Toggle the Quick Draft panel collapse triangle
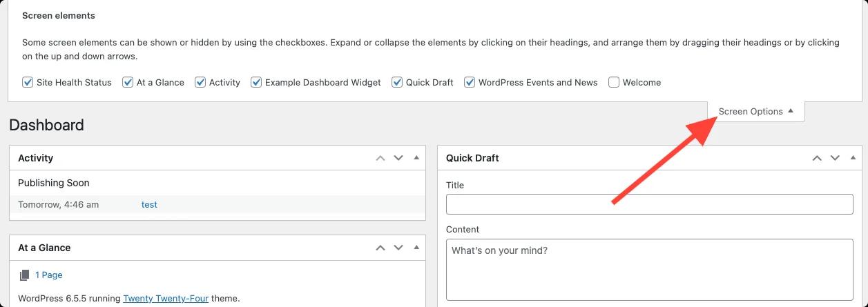Viewport: 868px width, 307px height. coord(853,158)
